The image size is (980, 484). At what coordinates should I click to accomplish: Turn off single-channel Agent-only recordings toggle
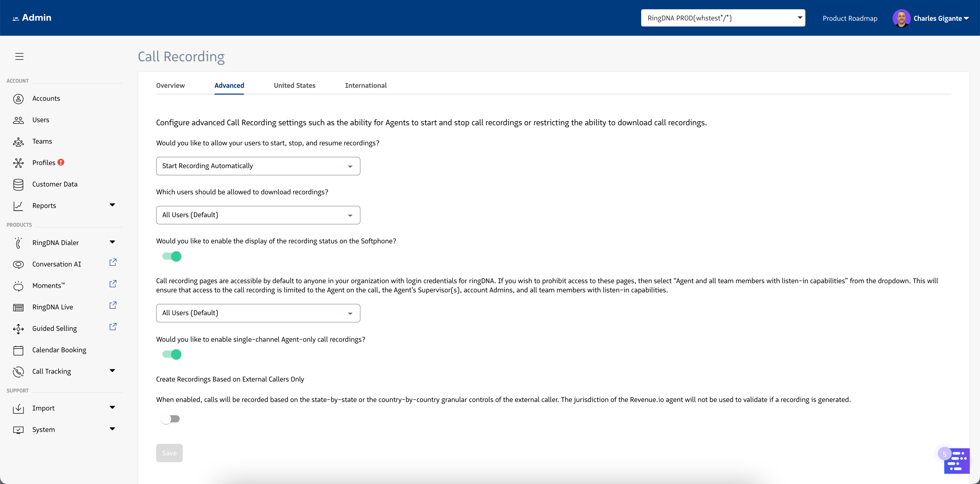(172, 354)
